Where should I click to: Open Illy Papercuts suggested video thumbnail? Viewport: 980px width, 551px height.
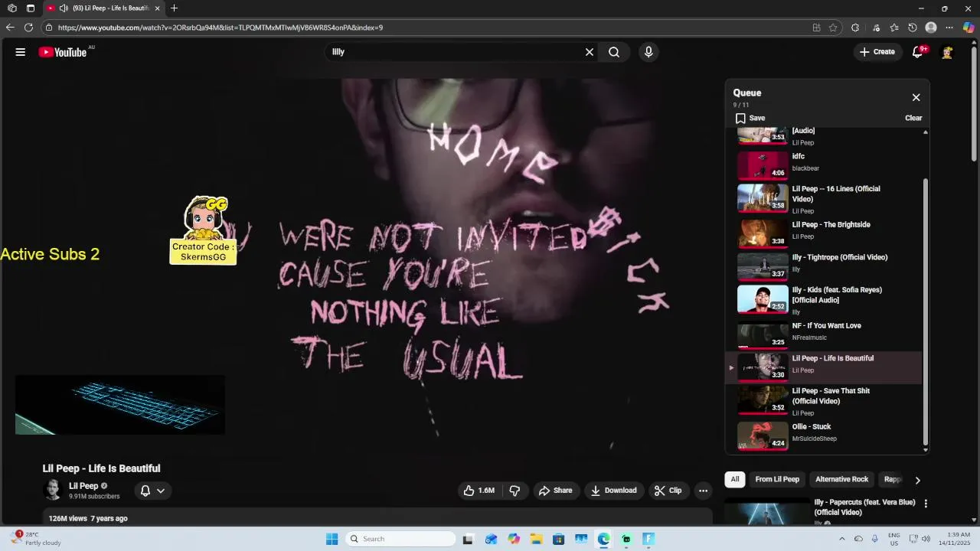766,513
